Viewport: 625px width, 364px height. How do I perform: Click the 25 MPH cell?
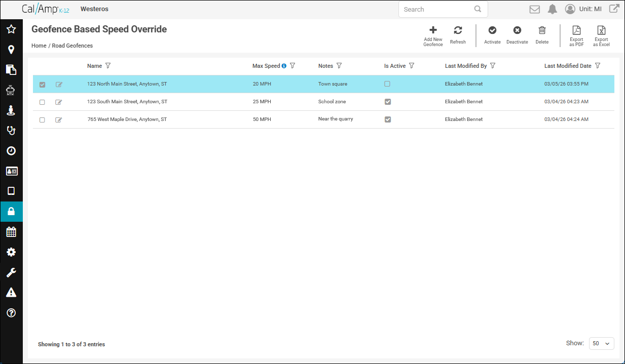pos(262,102)
